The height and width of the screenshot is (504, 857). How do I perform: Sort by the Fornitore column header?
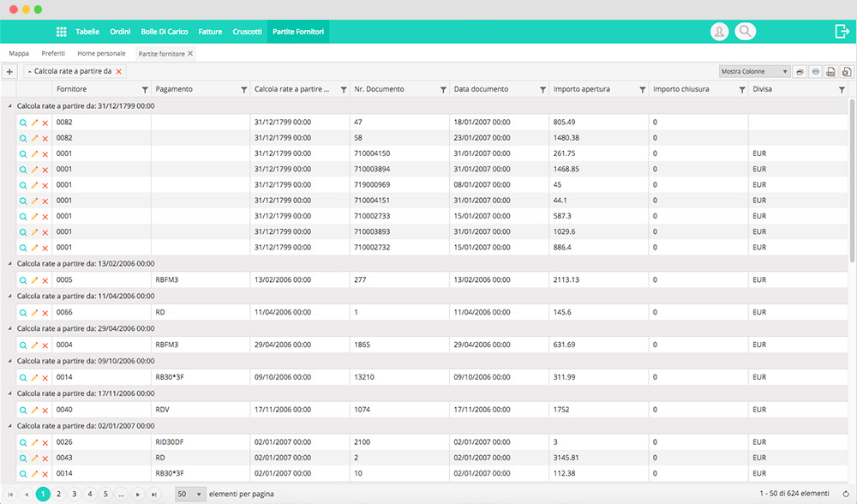[72, 89]
